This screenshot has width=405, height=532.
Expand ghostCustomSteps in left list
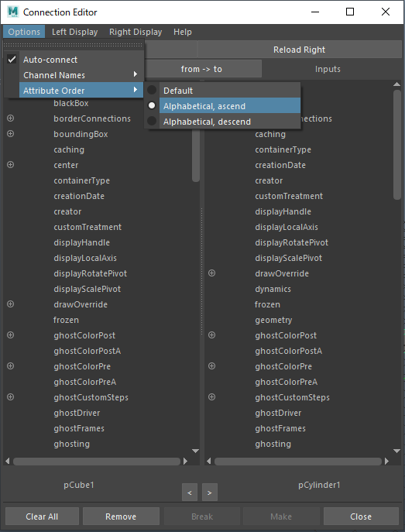click(11, 397)
